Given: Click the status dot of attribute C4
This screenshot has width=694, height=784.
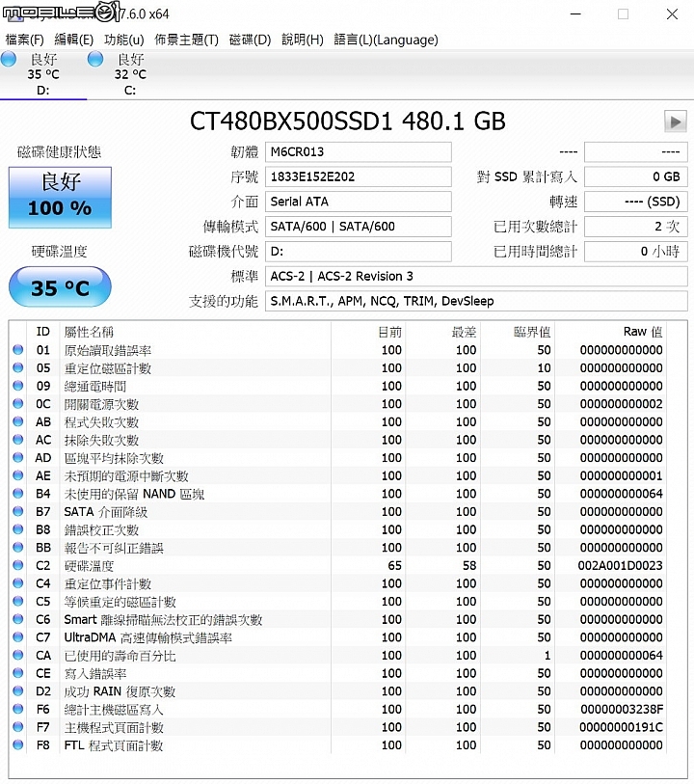Looking at the screenshot, I should pos(18,583).
